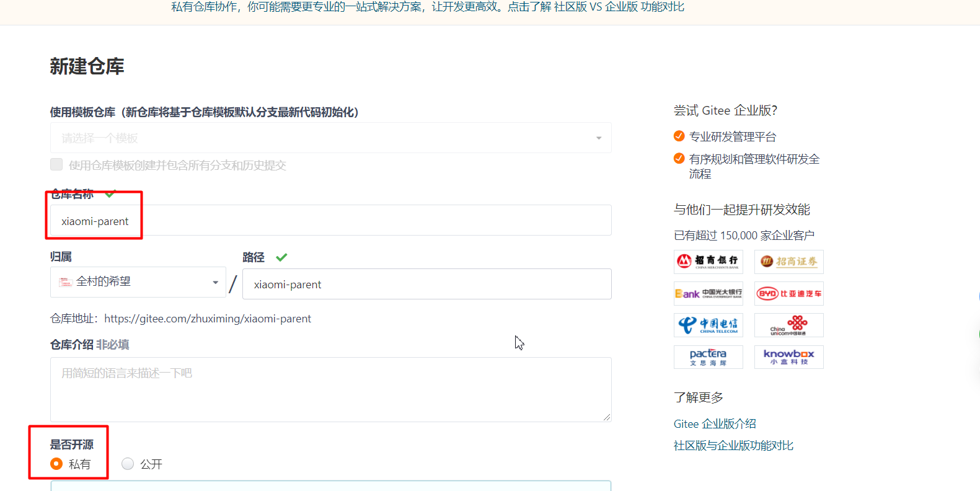Click the 招商证券 logo
This screenshot has width=980, height=491.
click(788, 262)
